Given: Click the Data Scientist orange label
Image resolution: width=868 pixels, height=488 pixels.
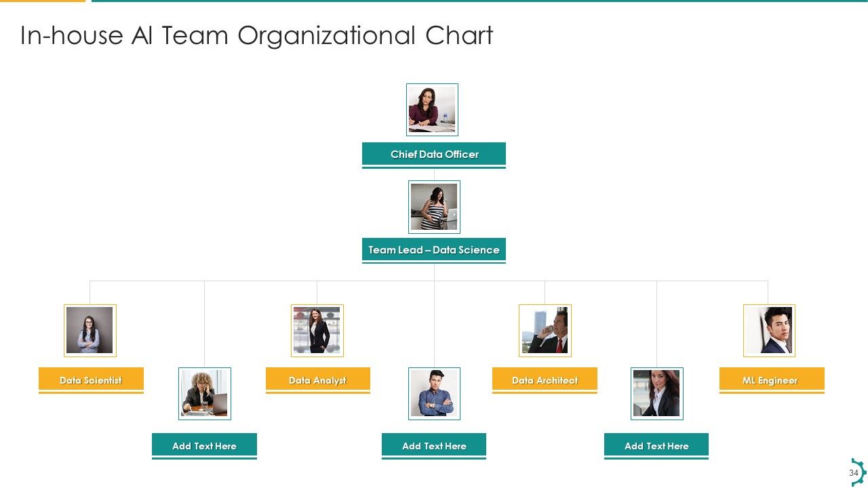Looking at the screenshot, I should [x=91, y=380].
